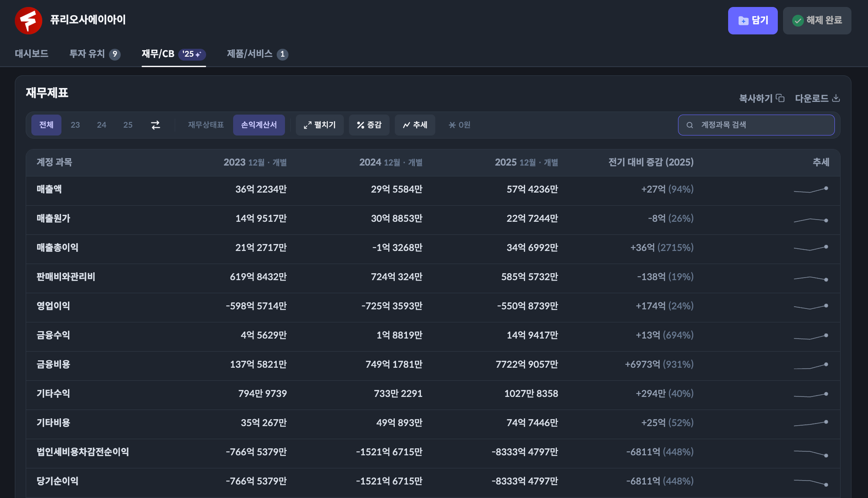Screen dimensions: 868x498
Task: Select year 23 filter
Action: point(75,125)
